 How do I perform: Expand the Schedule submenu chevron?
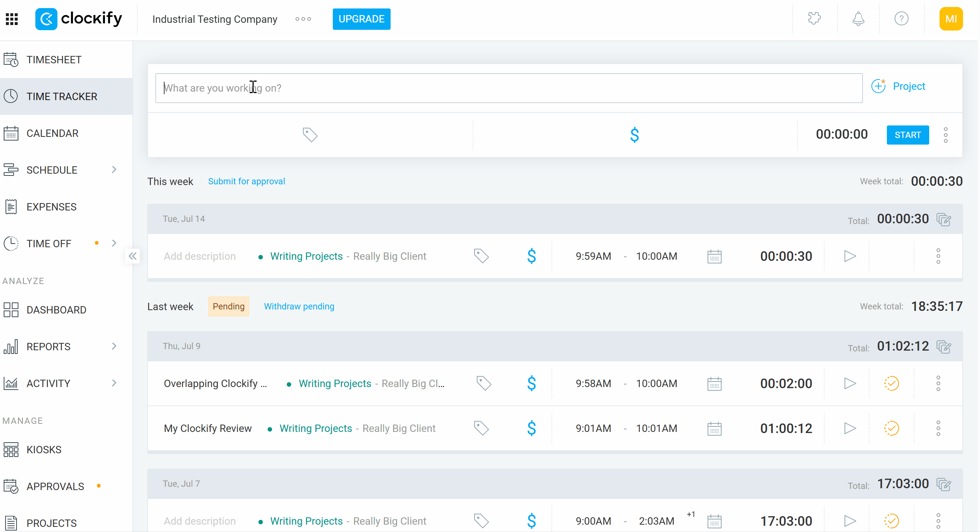[114, 170]
